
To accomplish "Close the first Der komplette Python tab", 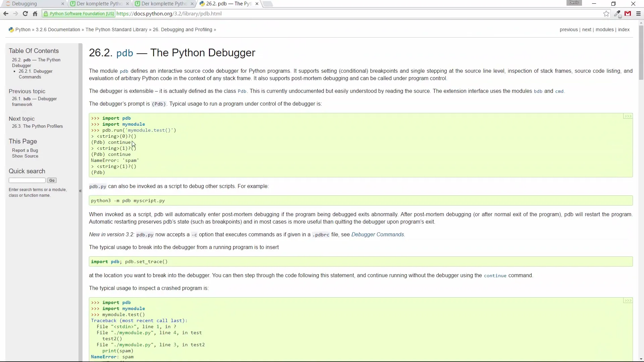I will [127, 4].
